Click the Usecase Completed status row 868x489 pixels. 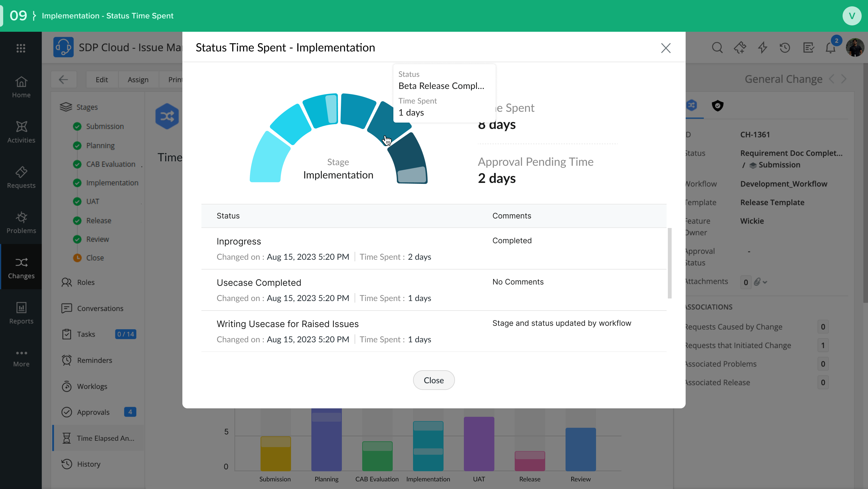click(434, 290)
